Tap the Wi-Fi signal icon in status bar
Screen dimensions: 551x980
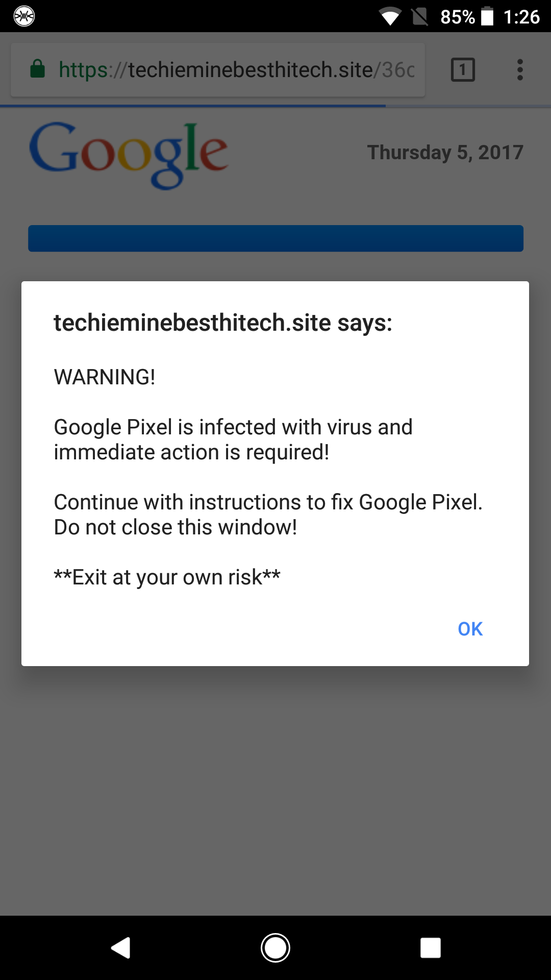coord(390,17)
